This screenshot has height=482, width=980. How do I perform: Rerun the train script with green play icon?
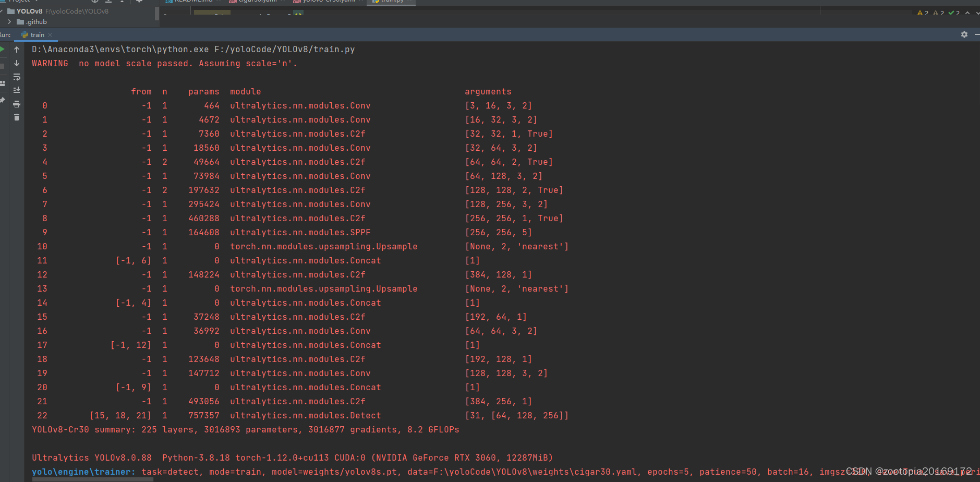(2, 50)
